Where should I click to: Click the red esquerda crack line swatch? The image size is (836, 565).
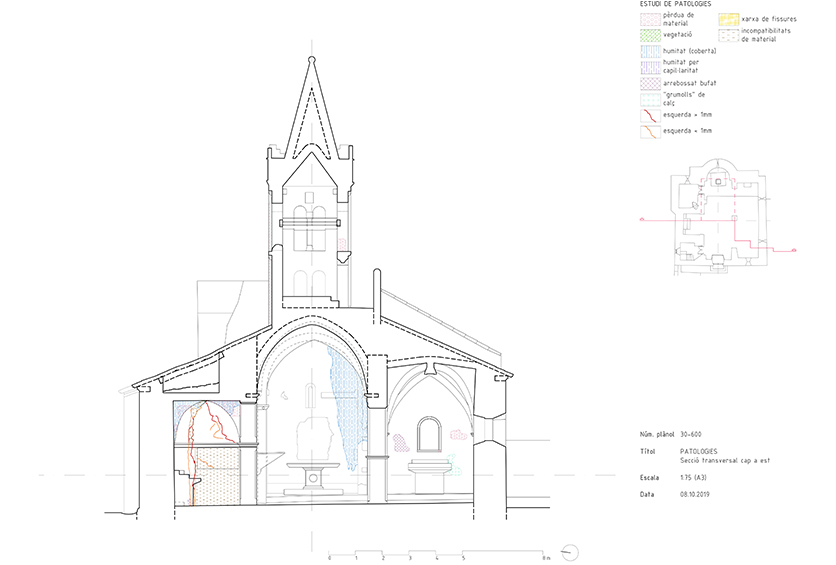[x=651, y=114]
